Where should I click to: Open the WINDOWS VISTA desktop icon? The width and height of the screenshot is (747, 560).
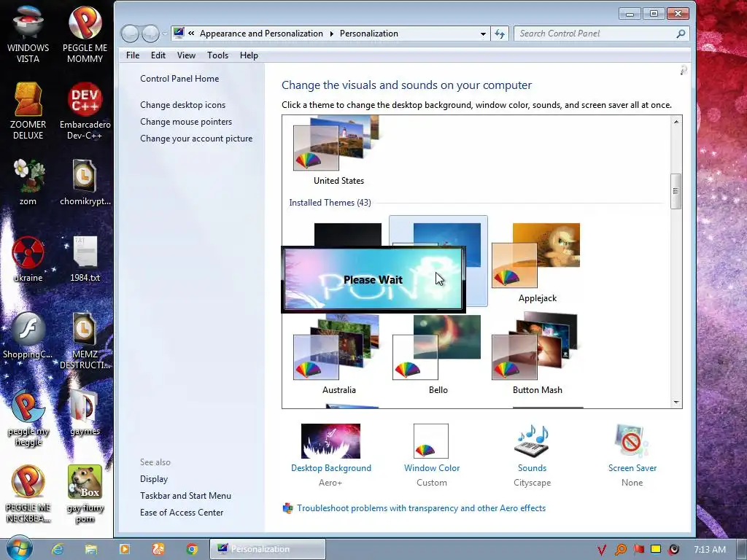(x=28, y=35)
